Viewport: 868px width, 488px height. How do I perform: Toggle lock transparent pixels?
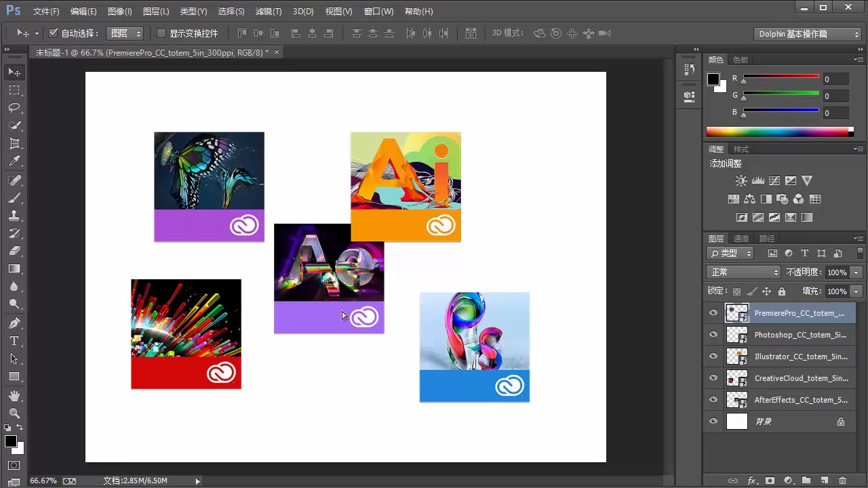click(x=736, y=291)
